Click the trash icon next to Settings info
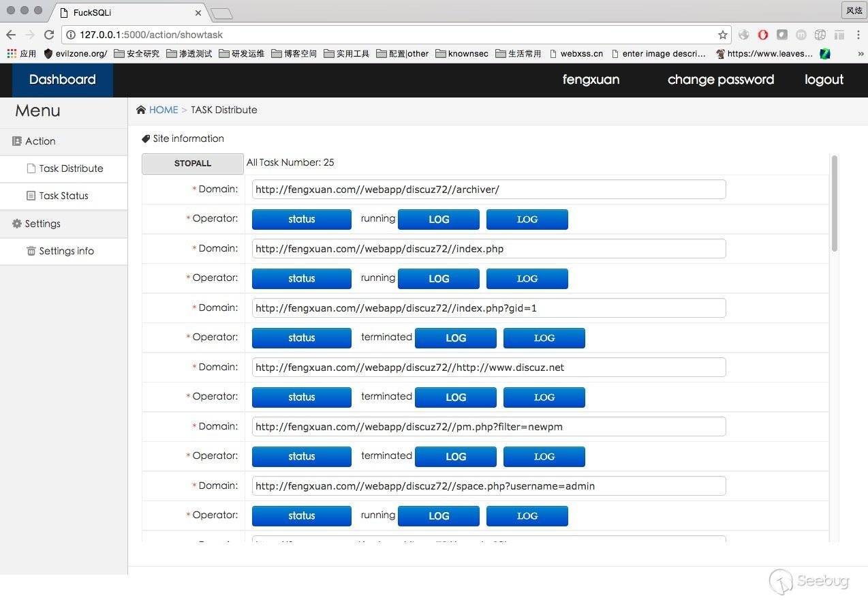This screenshot has width=868, height=600. 33,251
